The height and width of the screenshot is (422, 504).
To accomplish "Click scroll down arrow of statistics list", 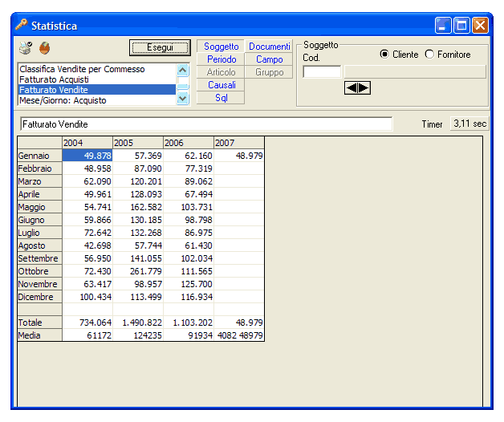I will (182, 98).
